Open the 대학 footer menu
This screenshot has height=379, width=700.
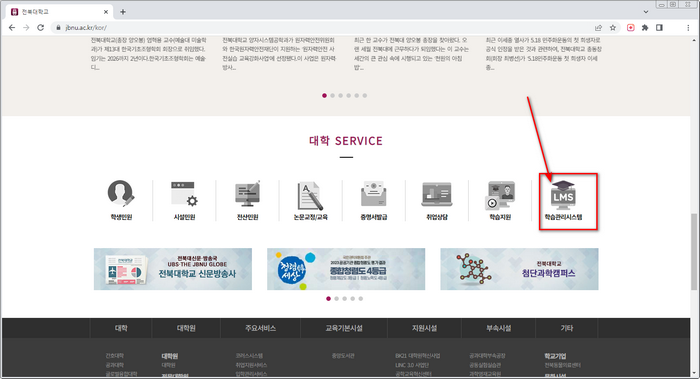tap(121, 328)
